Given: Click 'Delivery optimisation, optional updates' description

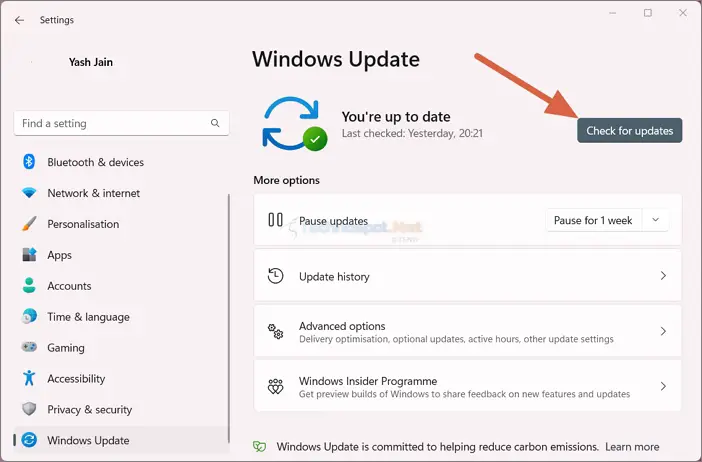Looking at the screenshot, I should 456,339.
